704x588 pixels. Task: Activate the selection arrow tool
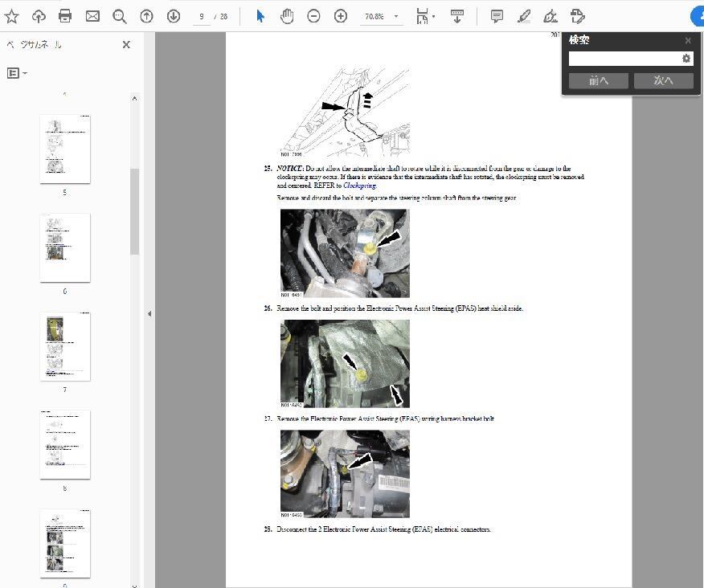tap(260, 17)
